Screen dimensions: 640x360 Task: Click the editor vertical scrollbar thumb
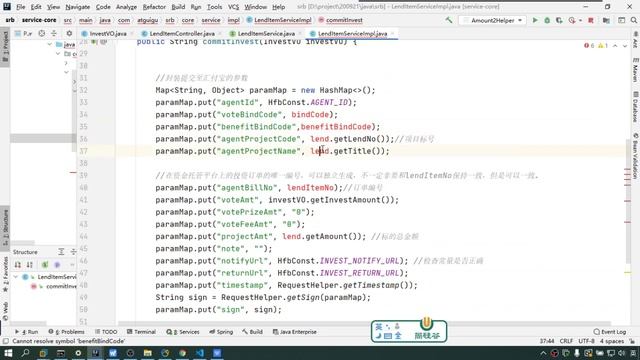coord(627,202)
